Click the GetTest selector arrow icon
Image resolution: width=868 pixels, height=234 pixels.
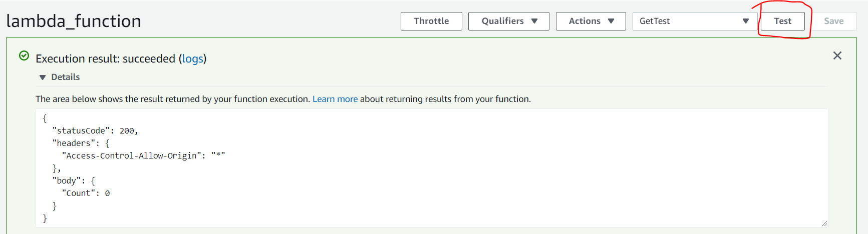pos(746,21)
